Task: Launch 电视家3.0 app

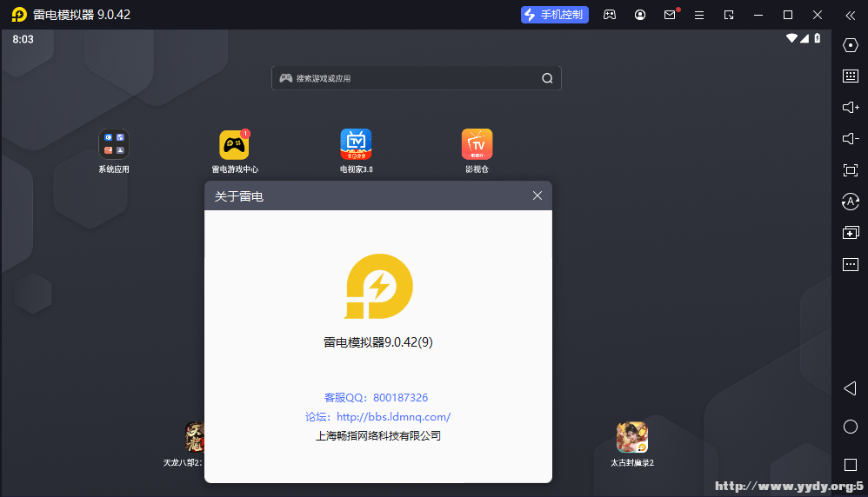Action: click(x=356, y=151)
